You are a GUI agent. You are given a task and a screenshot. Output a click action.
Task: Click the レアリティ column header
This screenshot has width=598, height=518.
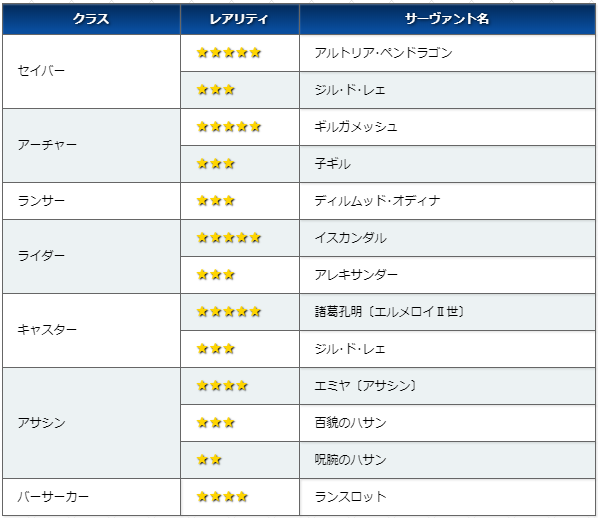pos(240,19)
